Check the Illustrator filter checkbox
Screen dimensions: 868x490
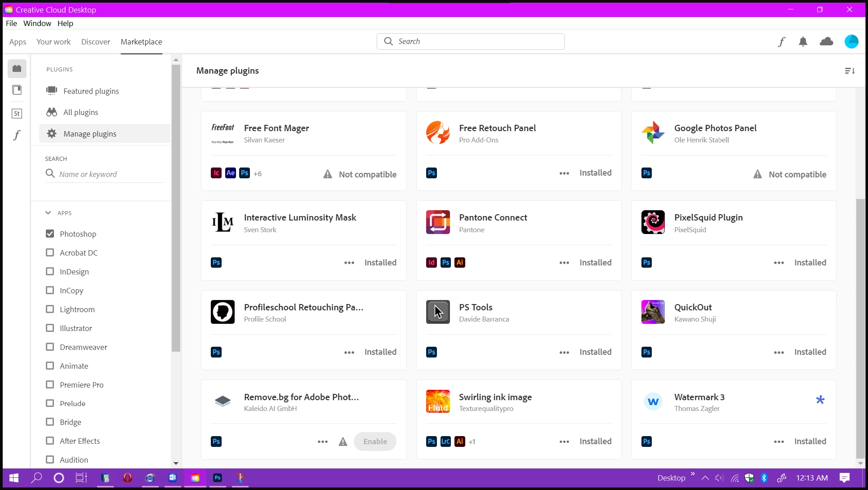[x=50, y=328]
